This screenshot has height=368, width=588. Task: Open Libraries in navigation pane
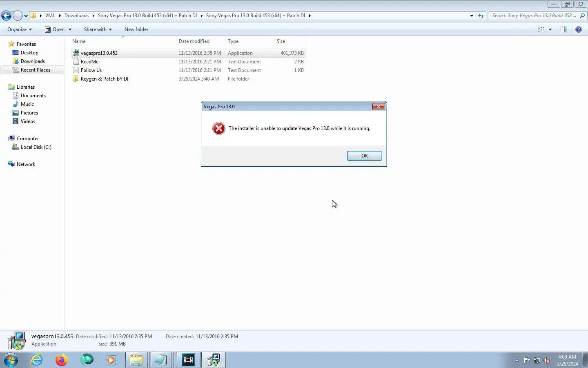[x=26, y=87]
